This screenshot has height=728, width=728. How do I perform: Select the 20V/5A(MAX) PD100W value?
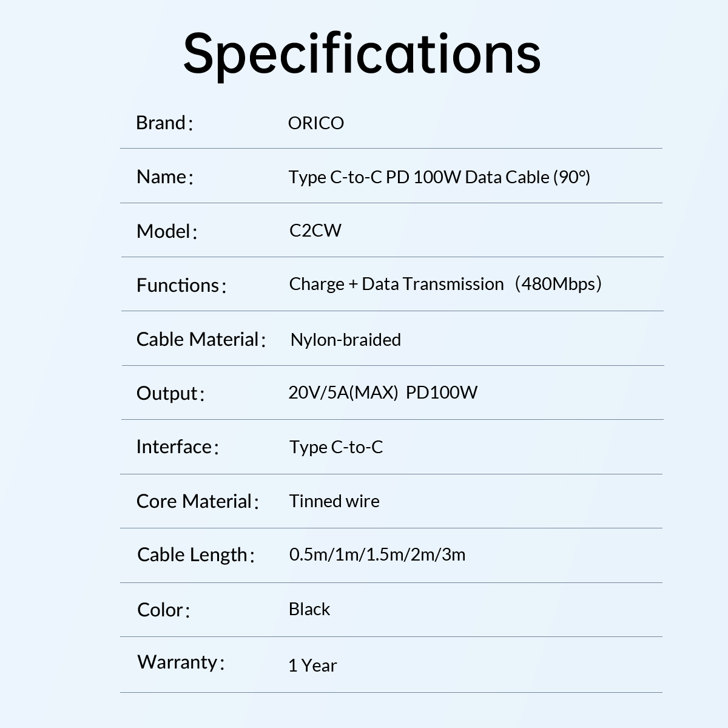click(x=383, y=393)
